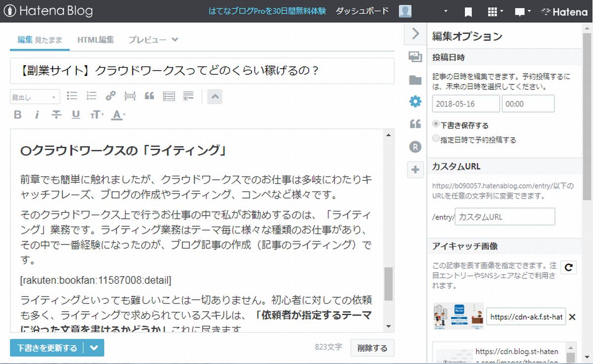
Task: Open the save options dropdown arrow
Action: pos(94,348)
